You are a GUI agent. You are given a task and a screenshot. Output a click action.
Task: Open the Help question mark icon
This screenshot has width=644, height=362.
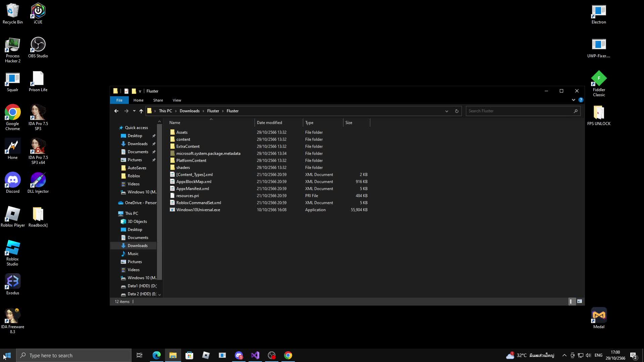(581, 100)
